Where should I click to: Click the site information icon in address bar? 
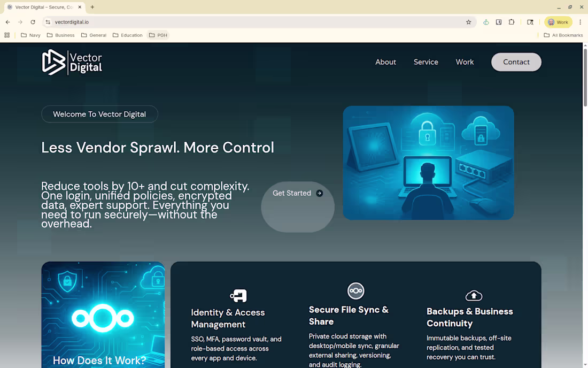click(48, 22)
